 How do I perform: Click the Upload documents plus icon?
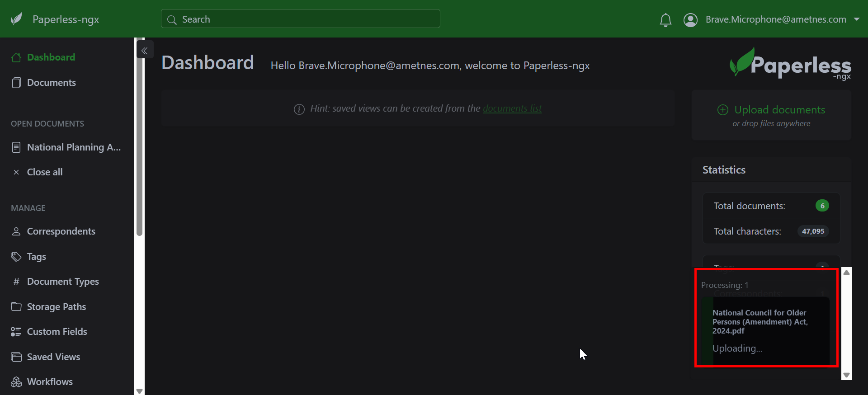coord(722,110)
